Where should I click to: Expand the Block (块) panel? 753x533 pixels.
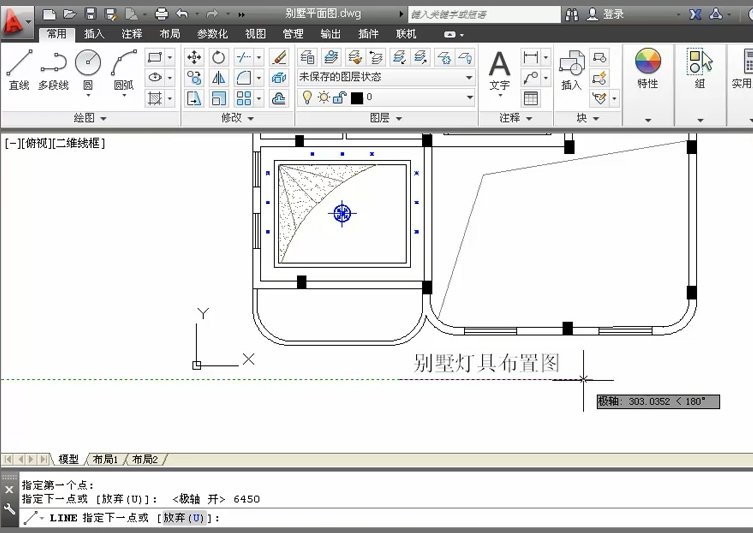click(588, 118)
